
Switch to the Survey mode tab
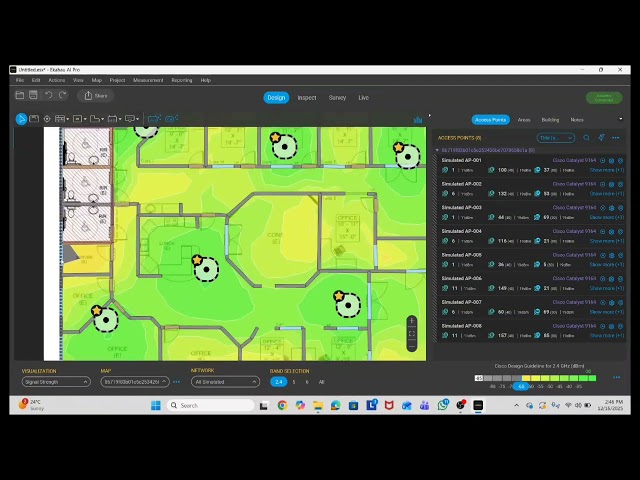[337, 98]
